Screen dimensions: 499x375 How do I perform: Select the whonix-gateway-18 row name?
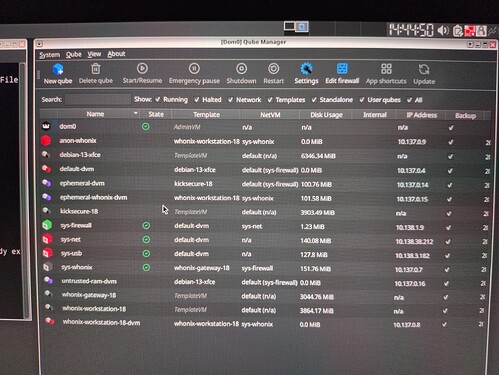pos(89,295)
